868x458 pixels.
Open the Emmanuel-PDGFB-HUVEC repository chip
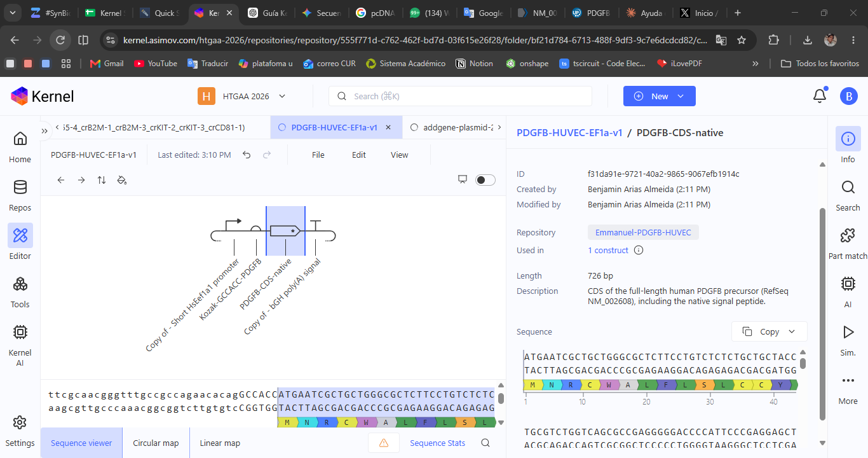(x=643, y=232)
